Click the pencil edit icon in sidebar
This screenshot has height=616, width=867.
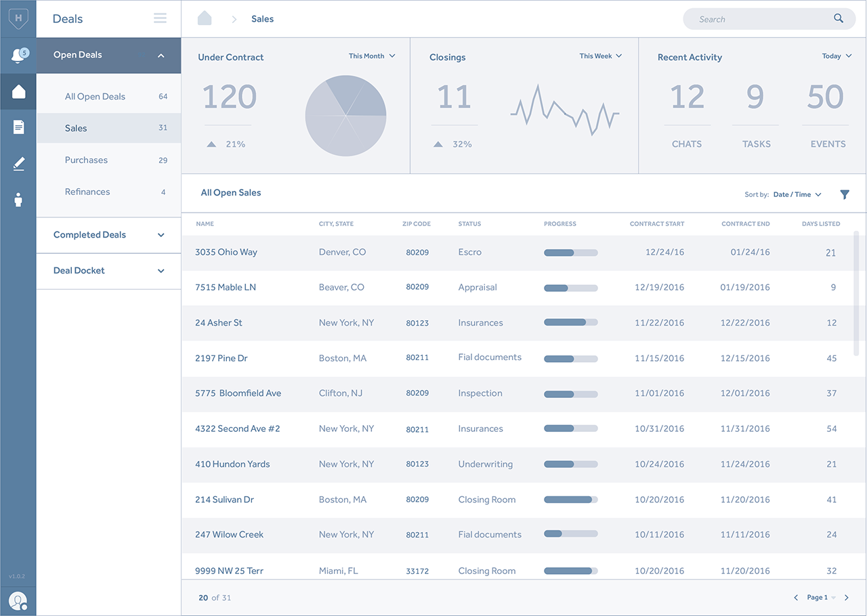(x=18, y=163)
